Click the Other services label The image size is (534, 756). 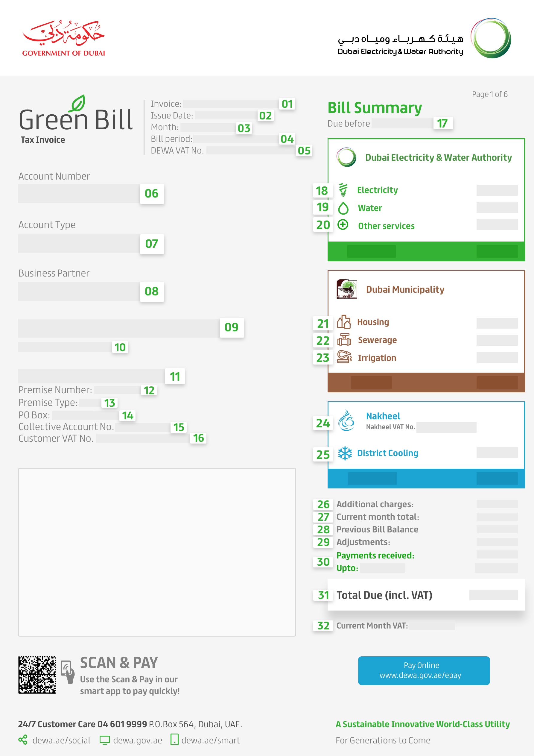coord(386,226)
